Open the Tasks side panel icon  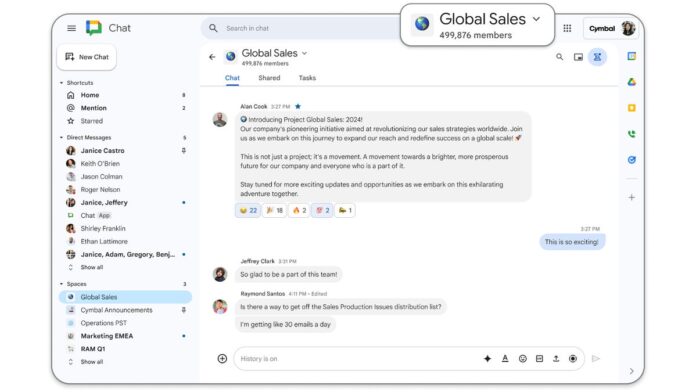point(632,160)
